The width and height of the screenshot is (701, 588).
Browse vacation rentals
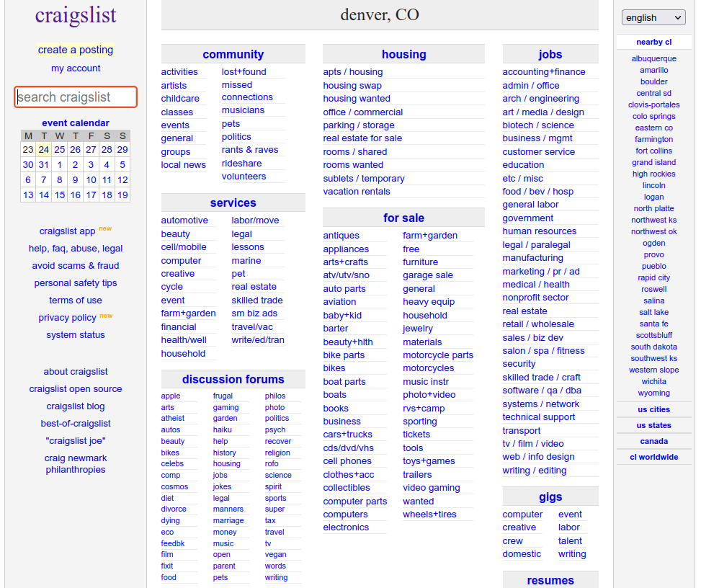pos(357,192)
